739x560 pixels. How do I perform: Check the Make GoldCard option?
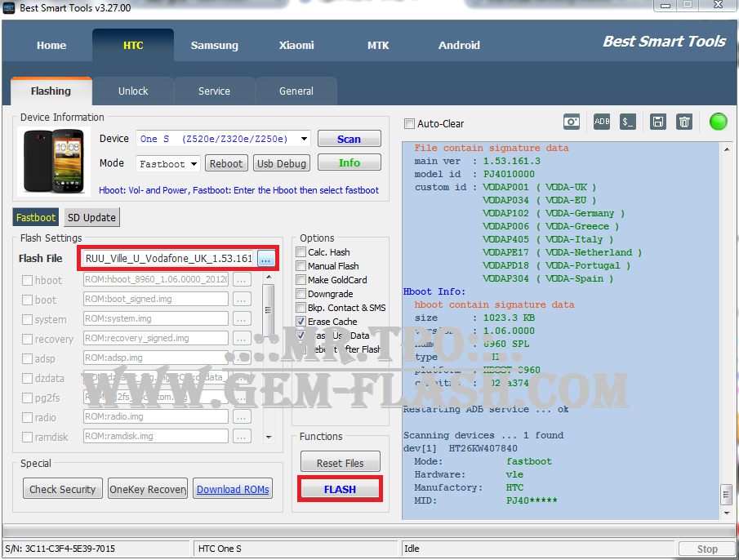[301, 280]
